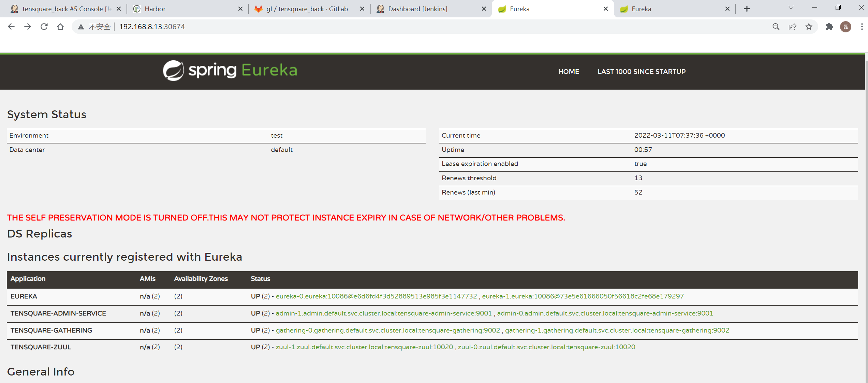The width and height of the screenshot is (868, 383).
Task: Click the Renews (last min) value 52
Action: point(638,192)
